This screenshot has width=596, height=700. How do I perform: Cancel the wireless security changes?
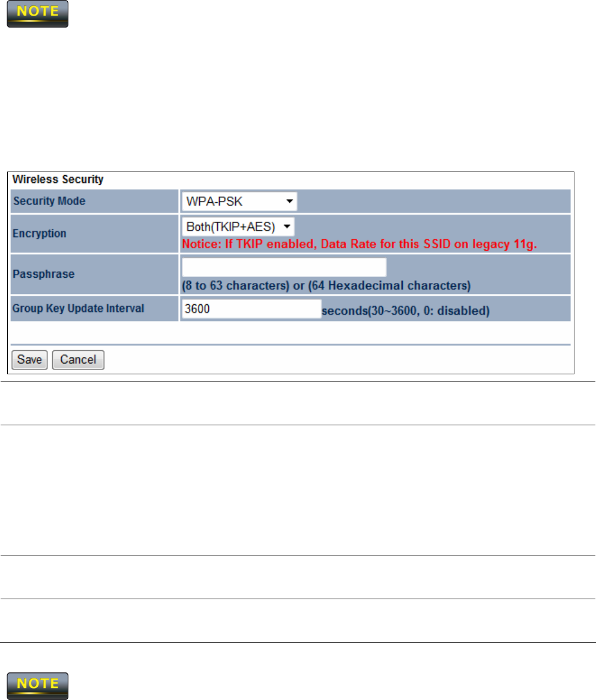pyautogui.click(x=78, y=360)
